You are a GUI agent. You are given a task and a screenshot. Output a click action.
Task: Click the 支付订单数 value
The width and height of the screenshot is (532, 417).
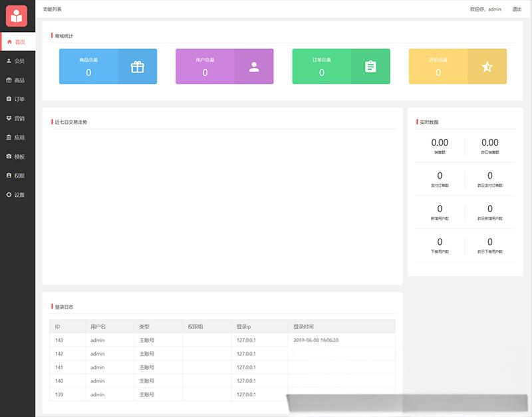pos(440,176)
